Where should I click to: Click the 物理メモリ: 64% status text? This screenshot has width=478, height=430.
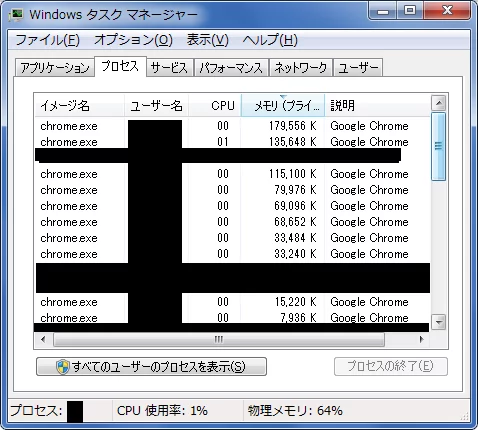pyautogui.click(x=295, y=411)
